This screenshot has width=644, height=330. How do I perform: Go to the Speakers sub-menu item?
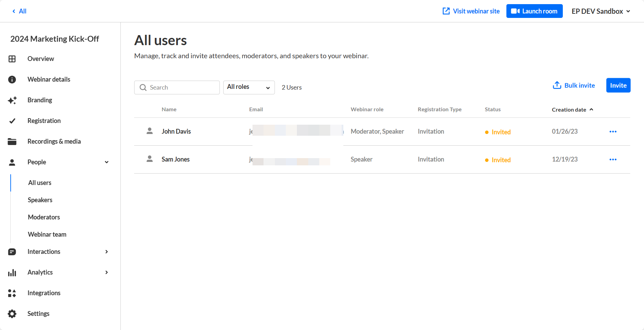tap(40, 200)
